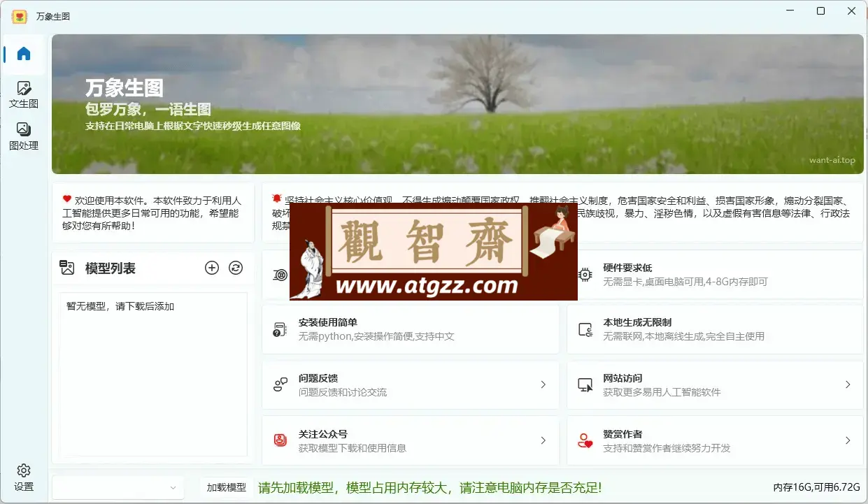Open the 赞赏作者 card
Viewport: 868px width, 504px height.
click(715, 440)
